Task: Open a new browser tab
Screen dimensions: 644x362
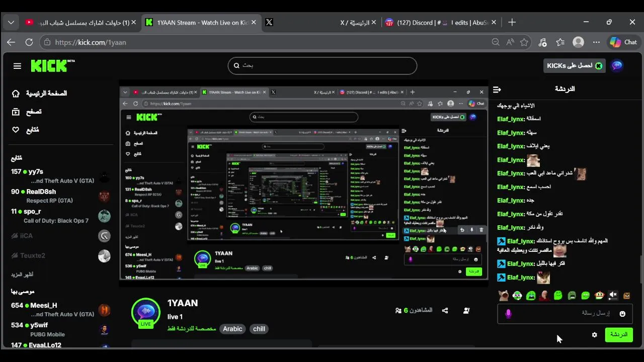Action: [x=512, y=23]
